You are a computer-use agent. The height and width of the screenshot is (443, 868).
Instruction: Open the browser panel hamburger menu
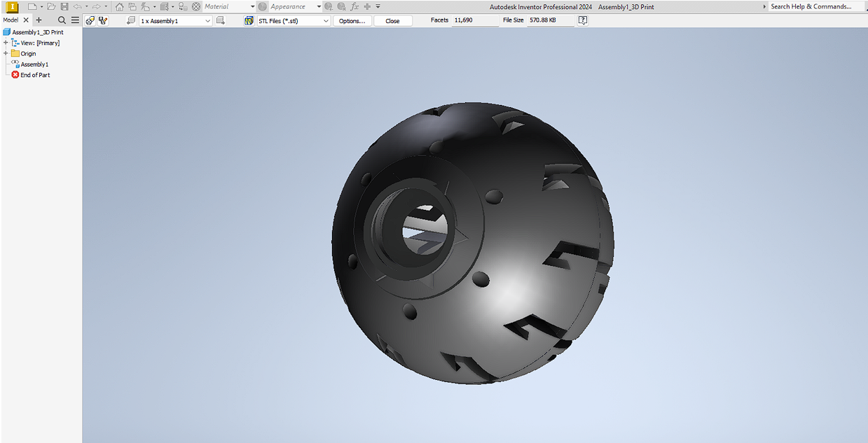point(74,20)
